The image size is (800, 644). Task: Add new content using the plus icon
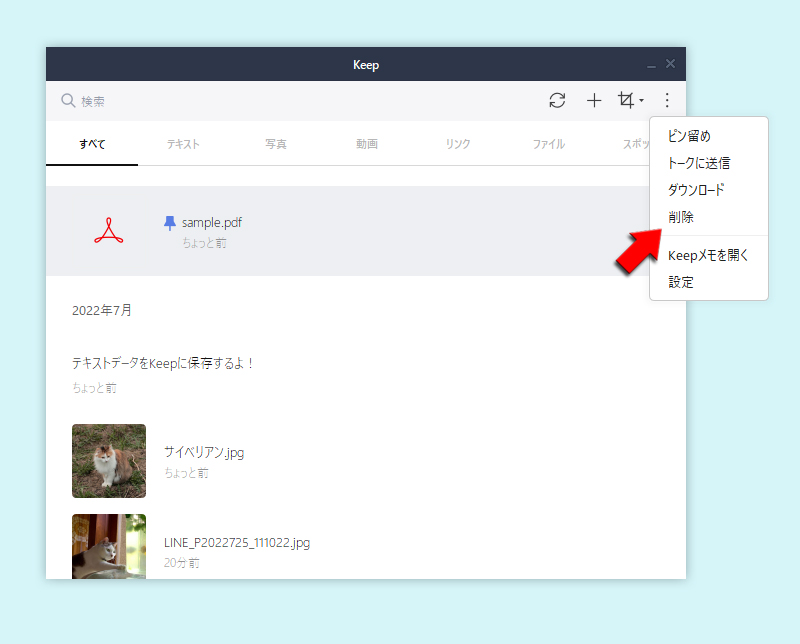click(594, 100)
